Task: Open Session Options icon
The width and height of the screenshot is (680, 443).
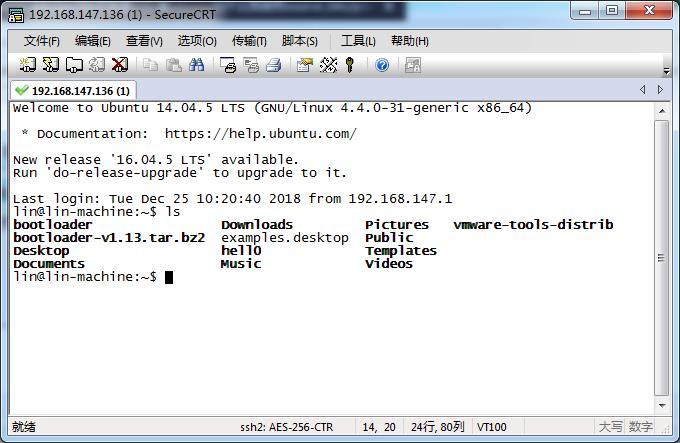Action: click(x=304, y=65)
